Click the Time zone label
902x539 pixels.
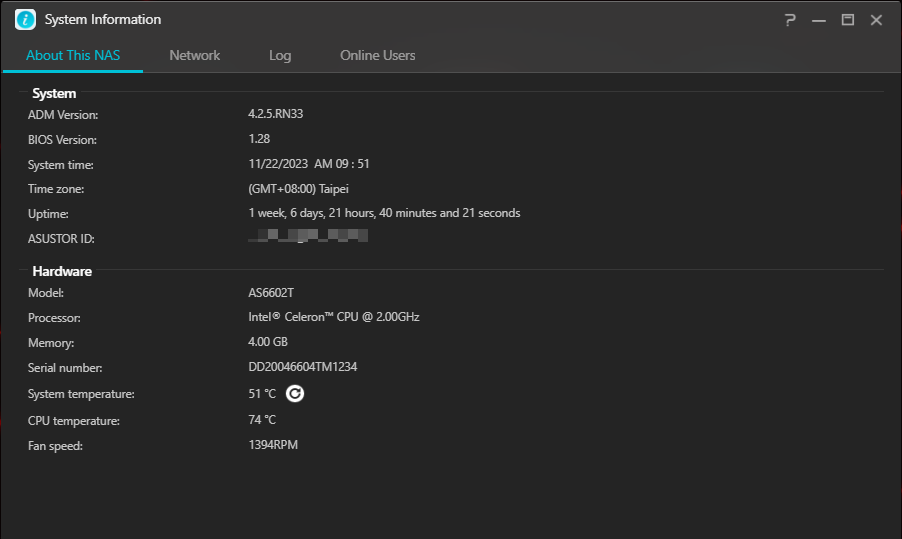click(x=56, y=189)
